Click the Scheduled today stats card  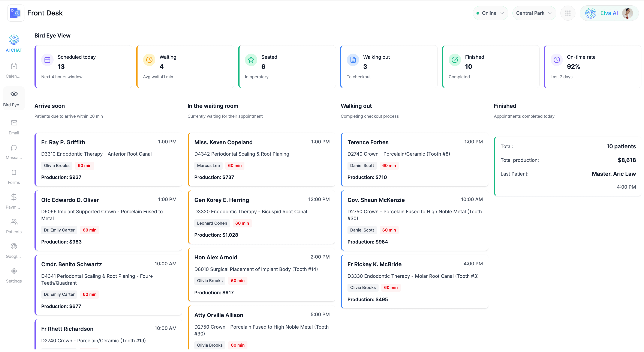click(83, 66)
